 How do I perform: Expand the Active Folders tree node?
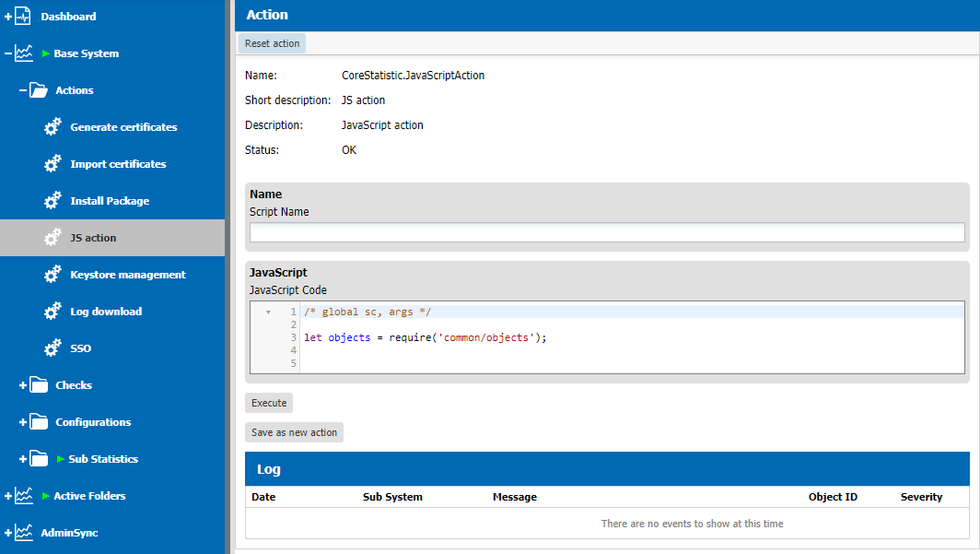[8, 496]
